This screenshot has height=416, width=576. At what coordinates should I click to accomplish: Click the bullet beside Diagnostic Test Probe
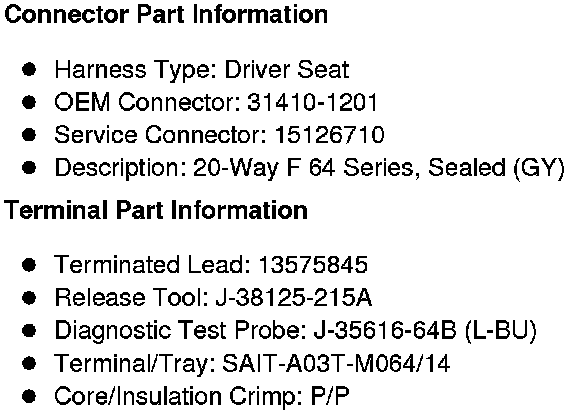[29, 330]
